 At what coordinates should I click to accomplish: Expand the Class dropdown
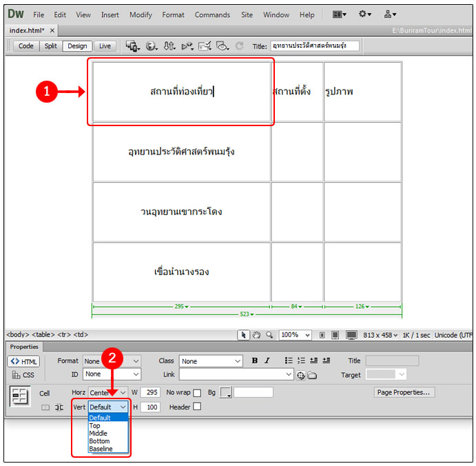[x=211, y=361]
